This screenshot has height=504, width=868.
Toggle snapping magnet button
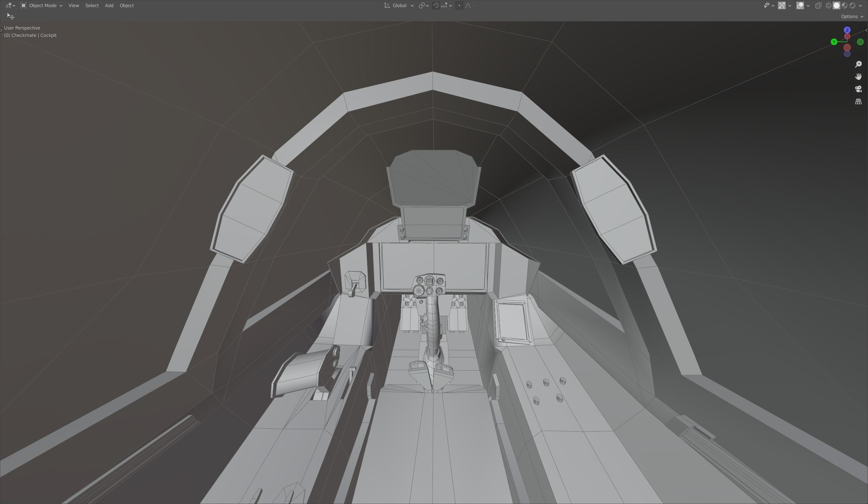point(436,5)
